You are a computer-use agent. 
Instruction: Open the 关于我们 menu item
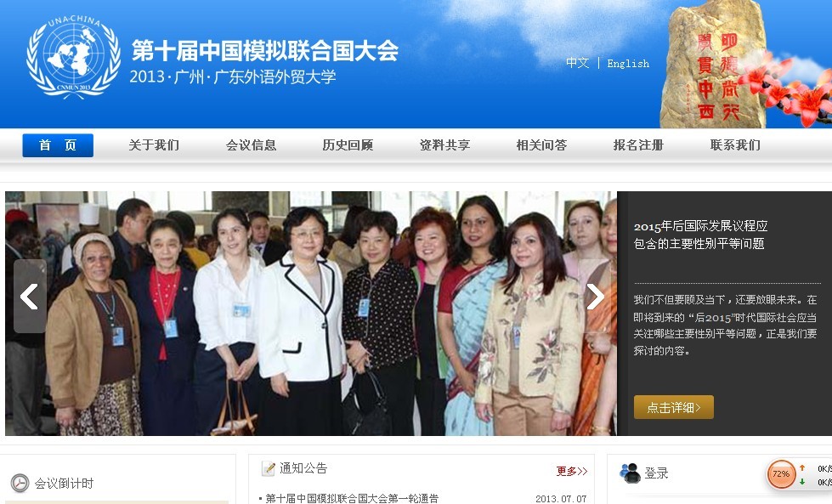pos(154,145)
